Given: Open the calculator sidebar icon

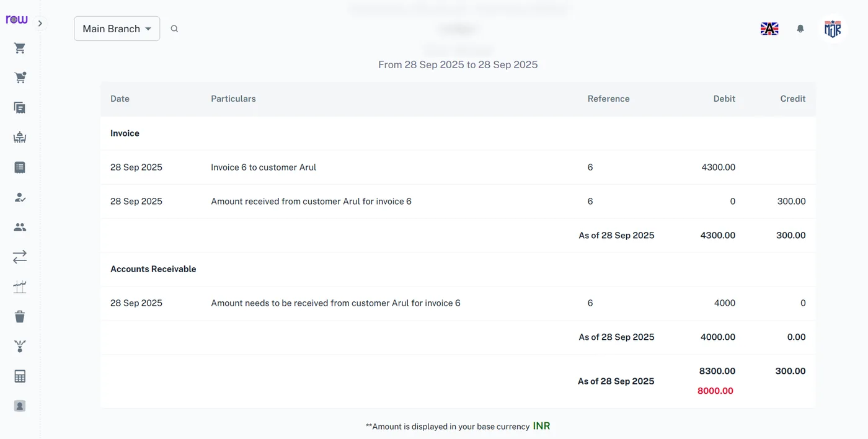Looking at the screenshot, I should (x=20, y=376).
